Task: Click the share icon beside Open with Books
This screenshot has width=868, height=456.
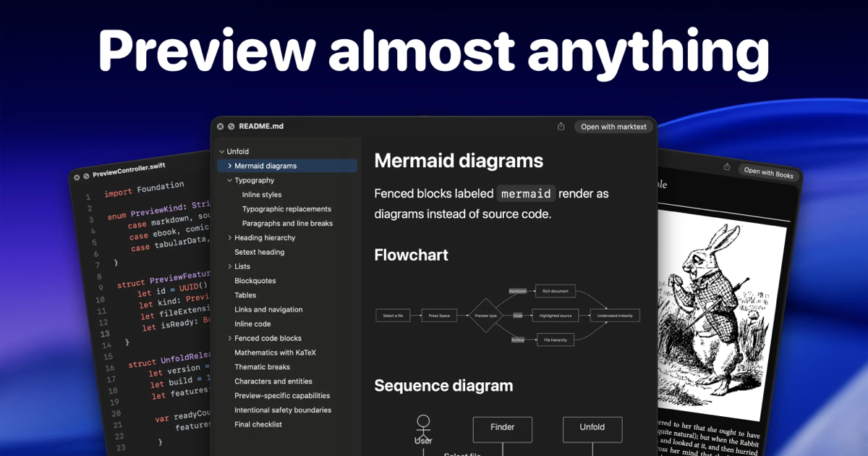Action: (727, 166)
